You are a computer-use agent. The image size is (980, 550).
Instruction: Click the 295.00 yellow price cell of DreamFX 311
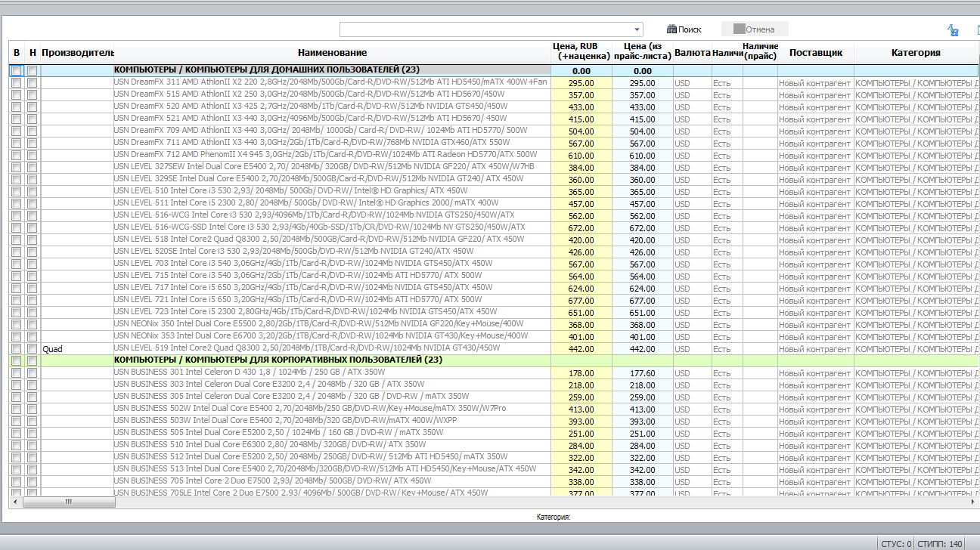[x=581, y=83]
